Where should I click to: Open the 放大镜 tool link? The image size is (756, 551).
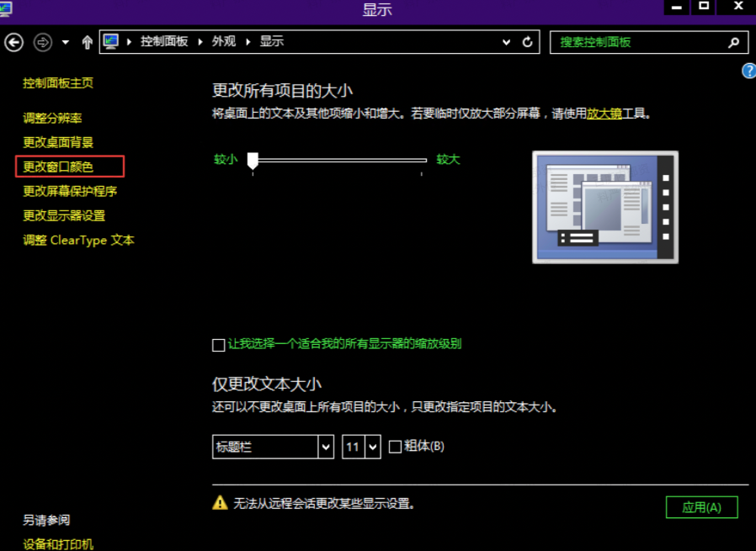604,114
